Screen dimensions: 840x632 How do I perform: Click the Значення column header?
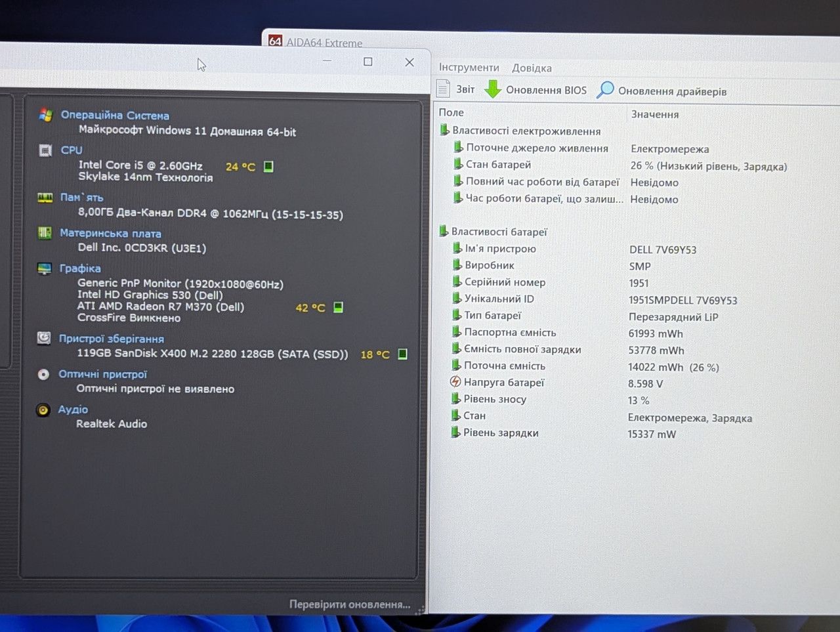655,114
